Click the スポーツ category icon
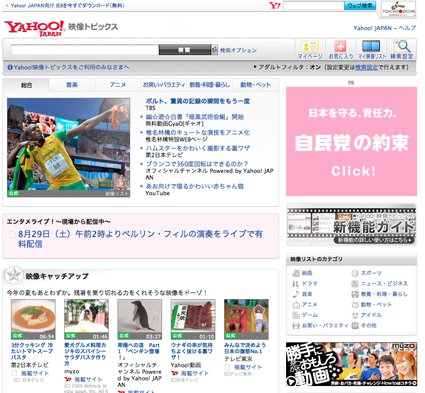Screen dimensions: 425x393 pyautogui.click(x=355, y=273)
